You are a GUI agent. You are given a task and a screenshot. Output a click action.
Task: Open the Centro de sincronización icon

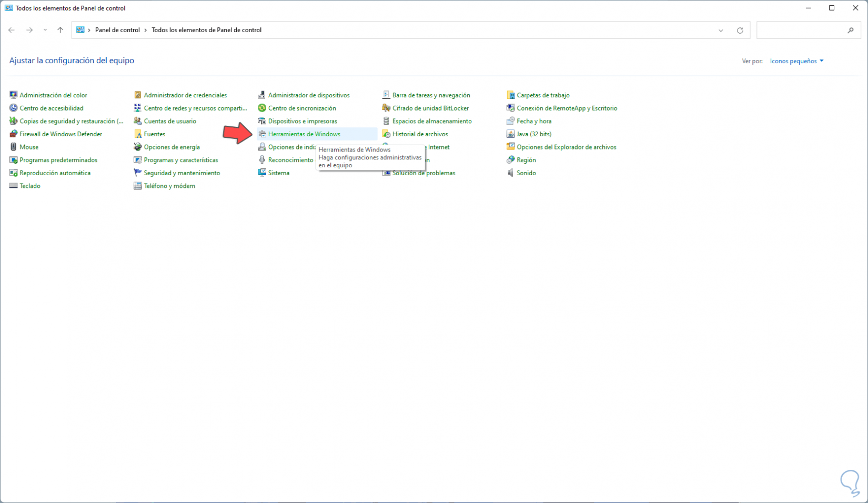[262, 108]
